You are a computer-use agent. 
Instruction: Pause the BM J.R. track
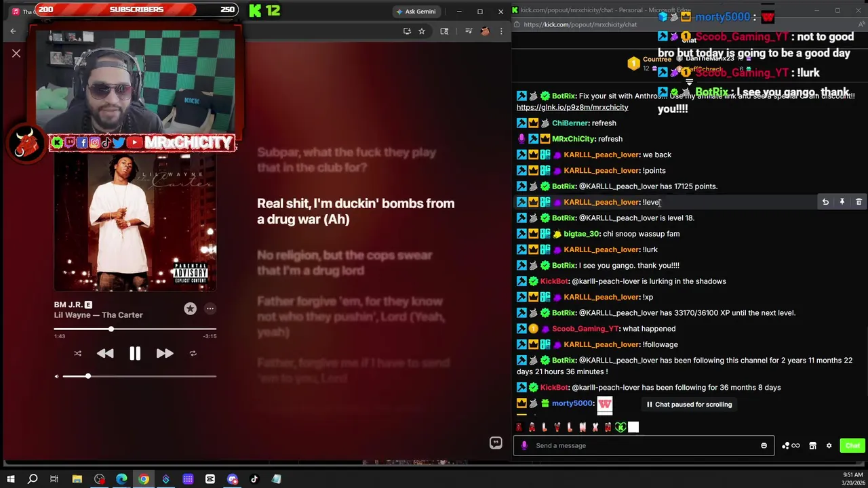(135, 353)
